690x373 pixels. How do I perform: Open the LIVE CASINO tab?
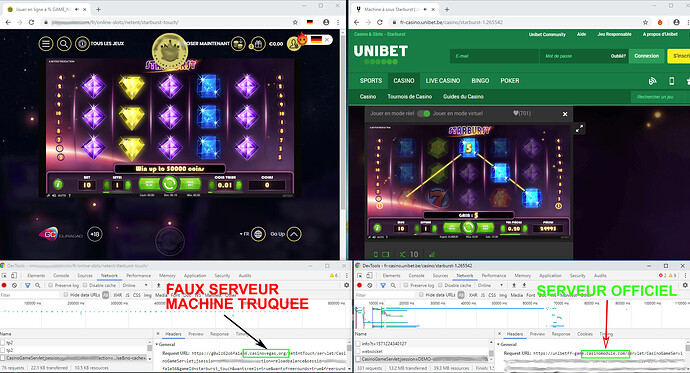[x=443, y=81]
